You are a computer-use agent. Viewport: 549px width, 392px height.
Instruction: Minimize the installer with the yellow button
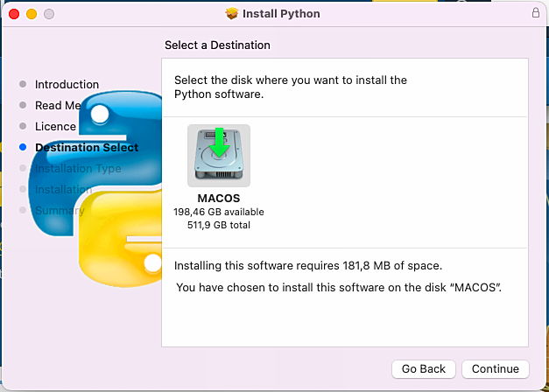pyautogui.click(x=31, y=14)
